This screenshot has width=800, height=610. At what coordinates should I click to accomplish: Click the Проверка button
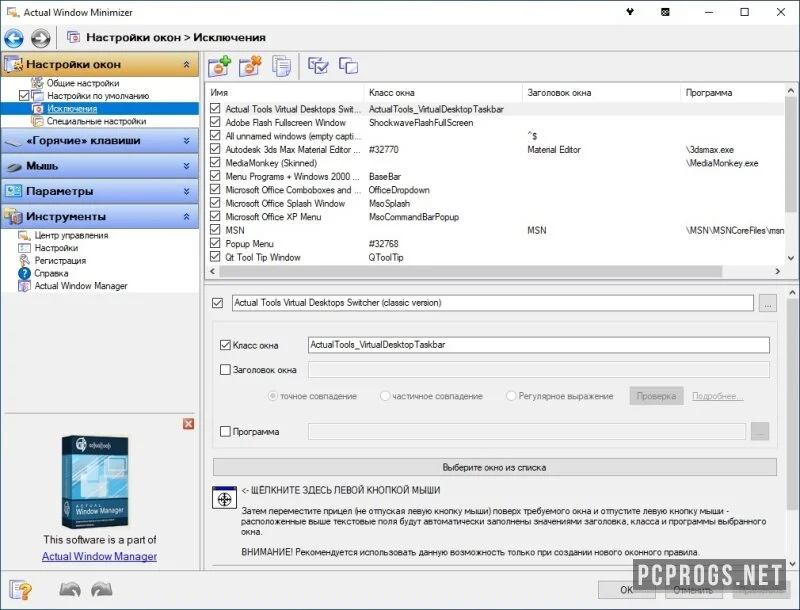[656, 396]
